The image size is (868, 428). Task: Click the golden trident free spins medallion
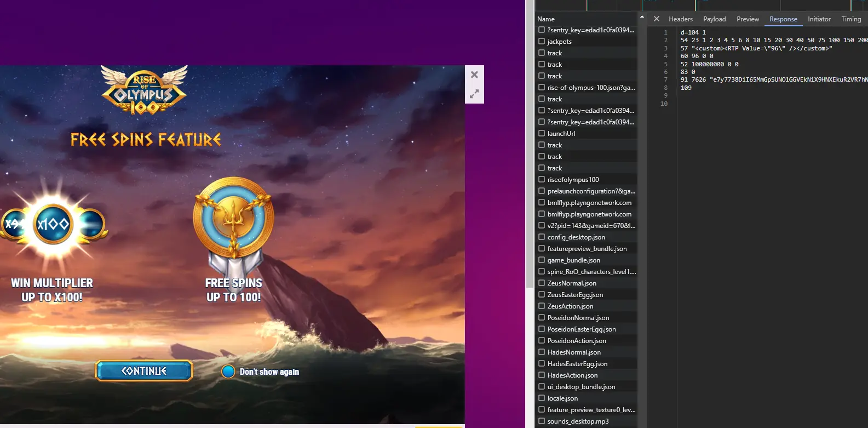click(234, 218)
